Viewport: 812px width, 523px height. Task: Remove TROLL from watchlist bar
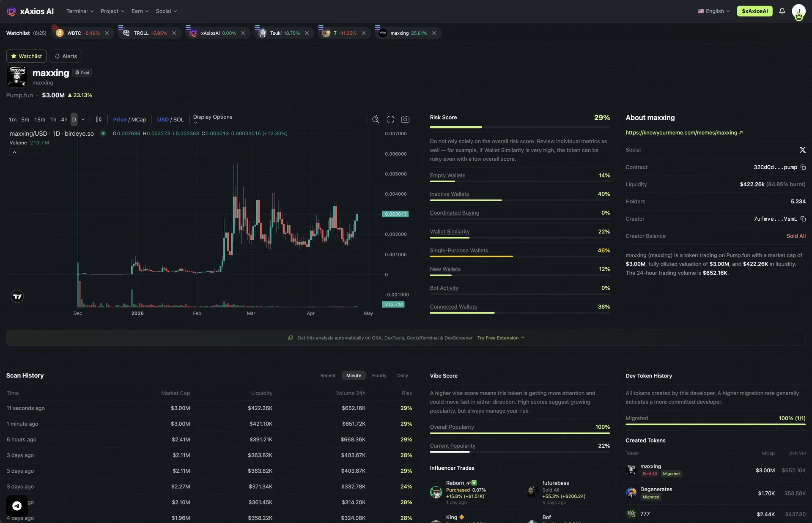pos(174,33)
